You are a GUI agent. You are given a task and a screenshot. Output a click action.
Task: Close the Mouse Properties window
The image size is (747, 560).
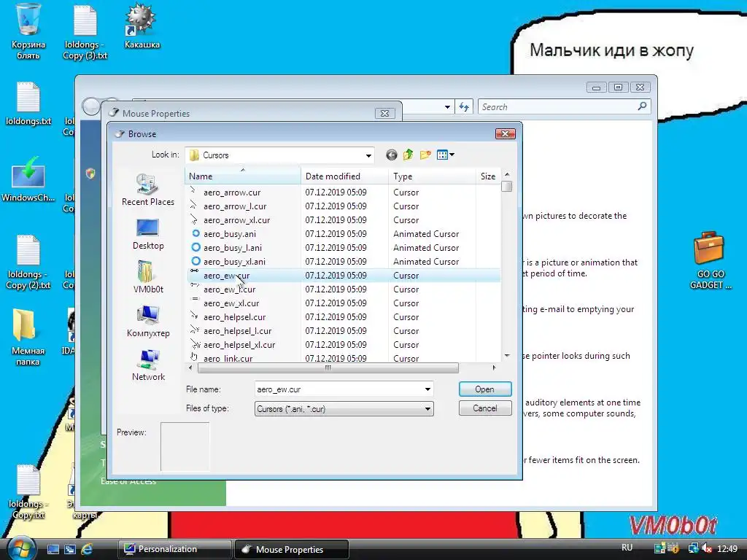pyautogui.click(x=385, y=113)
